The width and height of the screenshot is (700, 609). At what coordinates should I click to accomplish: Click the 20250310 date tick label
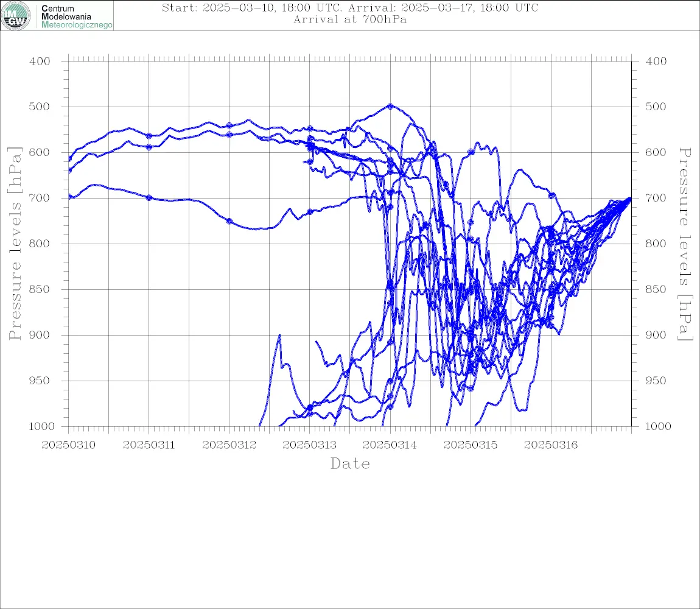pyautogui.click(x=68, y=445)
